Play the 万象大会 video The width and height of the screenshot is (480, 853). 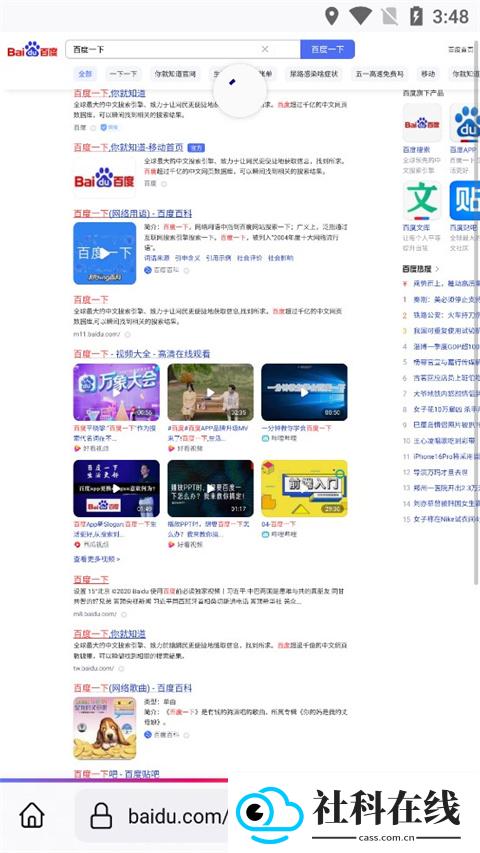pyautogui.click(x=116, y=392)
